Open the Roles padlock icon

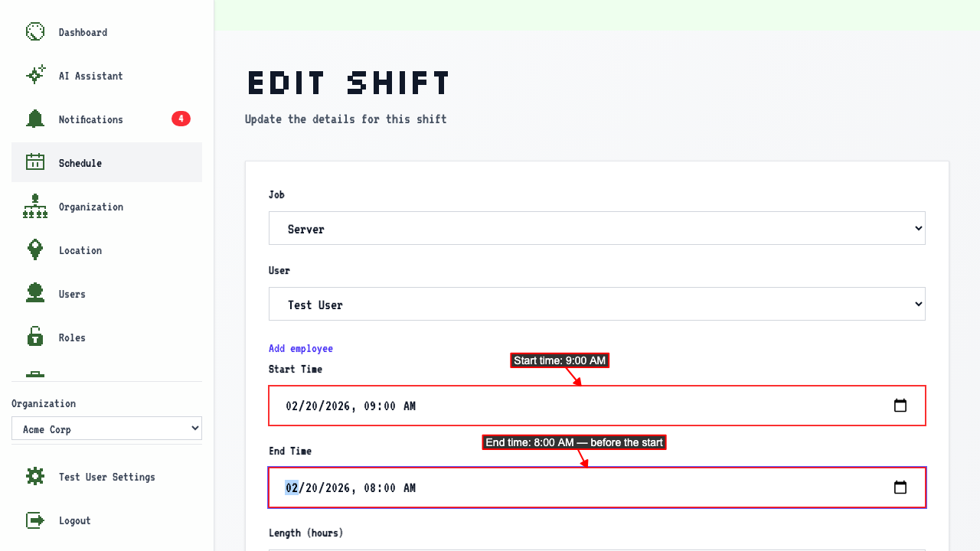(35, 337)
